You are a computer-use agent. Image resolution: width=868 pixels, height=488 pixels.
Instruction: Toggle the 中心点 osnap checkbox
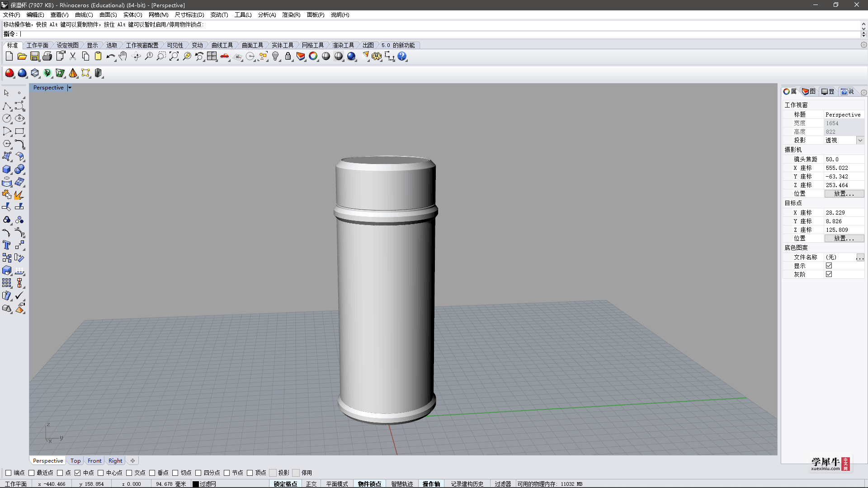click(x=100, y=473)
